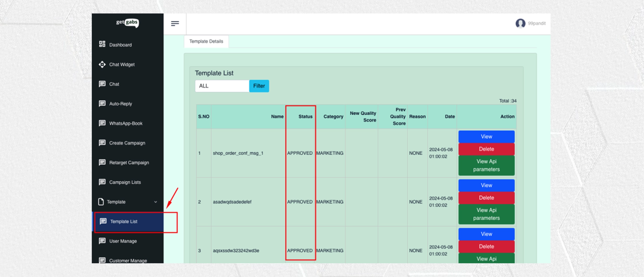Click the getgabs logo
This screenshot has width=644, height=277.
coord(127,23)
